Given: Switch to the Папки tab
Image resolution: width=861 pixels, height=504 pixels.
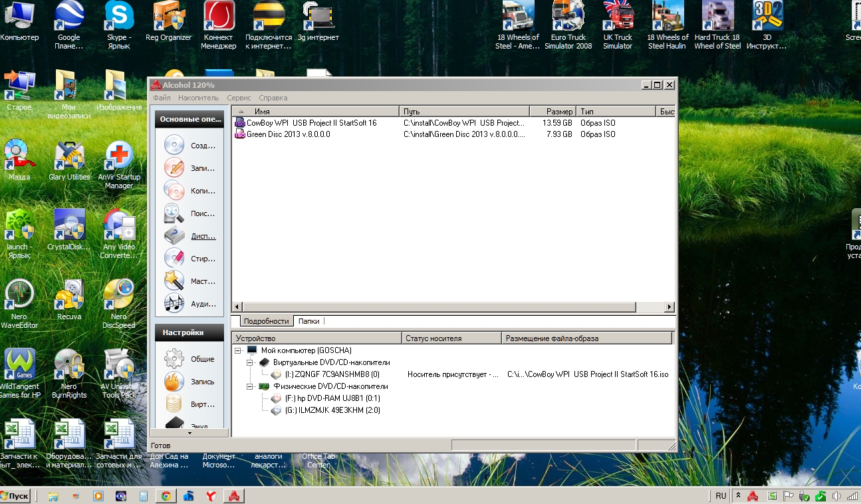Looking at the screenshot, I should (x=308, y=321).
